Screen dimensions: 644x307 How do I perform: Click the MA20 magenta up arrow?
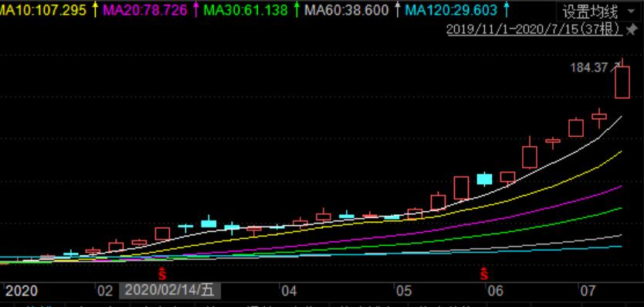pos(196,9)
